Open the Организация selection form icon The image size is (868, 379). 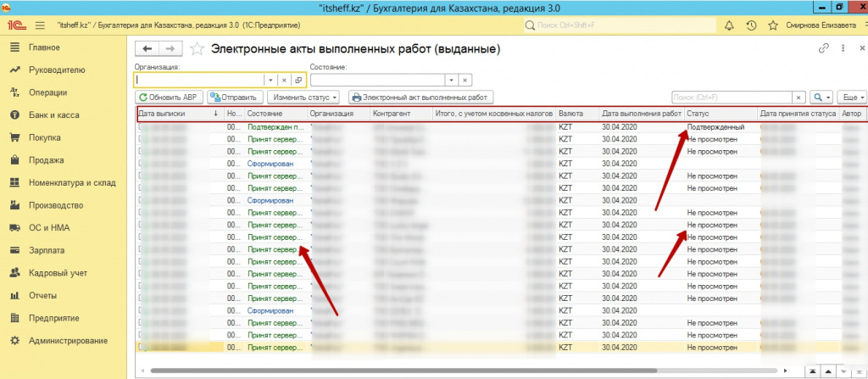coord(298,81)
